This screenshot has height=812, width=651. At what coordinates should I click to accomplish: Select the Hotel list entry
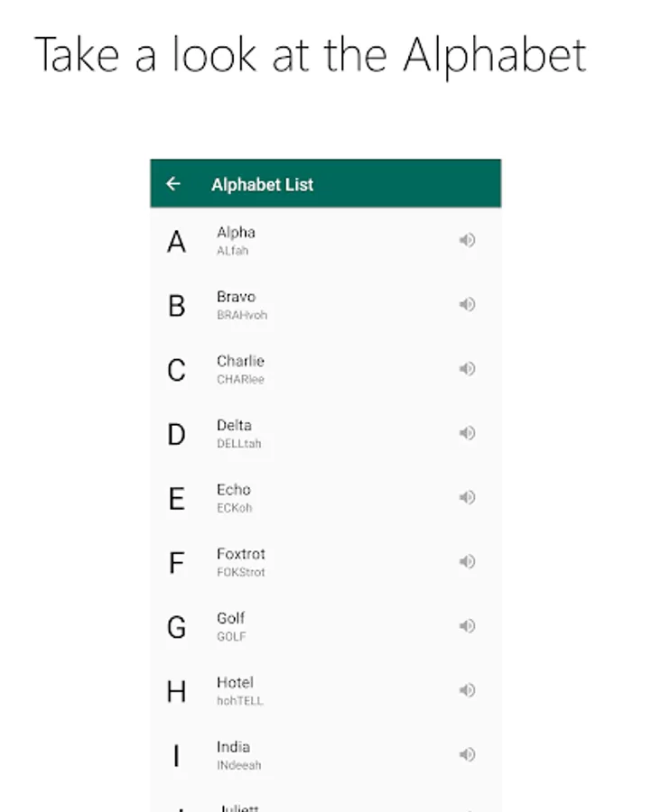click(325, 691)
